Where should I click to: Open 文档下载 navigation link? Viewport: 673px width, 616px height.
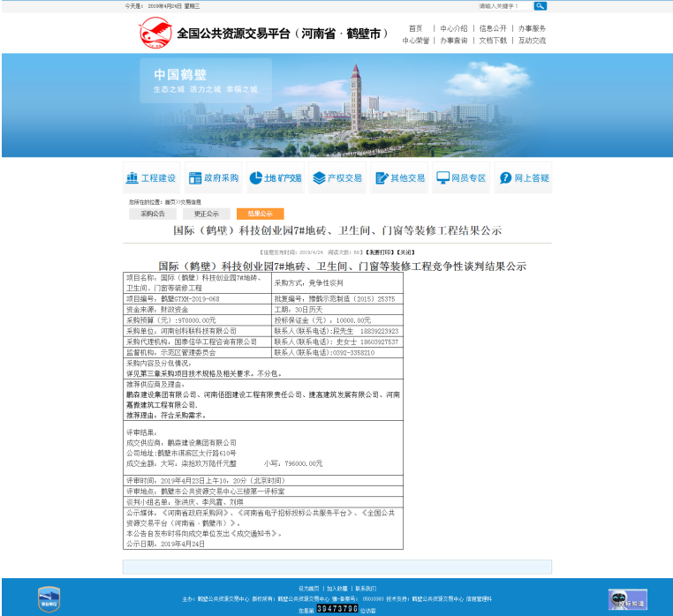tap(493, 41)
